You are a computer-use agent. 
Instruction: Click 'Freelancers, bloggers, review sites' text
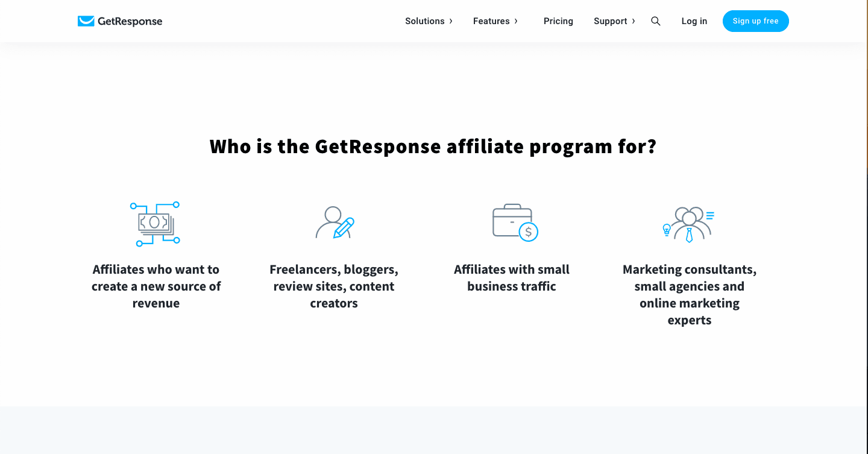334,278
